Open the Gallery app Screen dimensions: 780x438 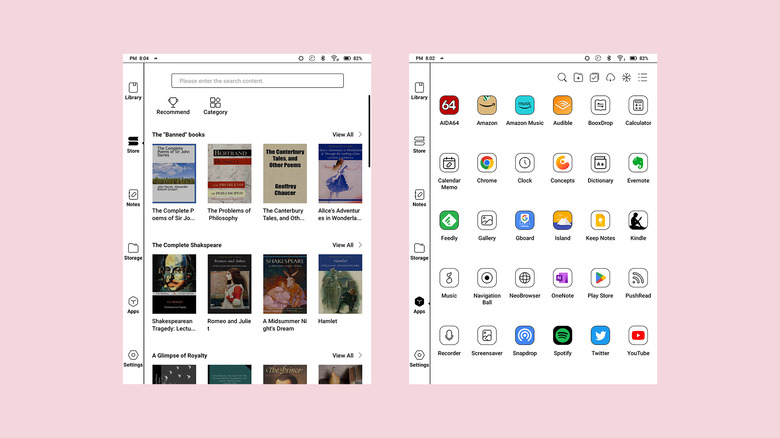point(487,220)
